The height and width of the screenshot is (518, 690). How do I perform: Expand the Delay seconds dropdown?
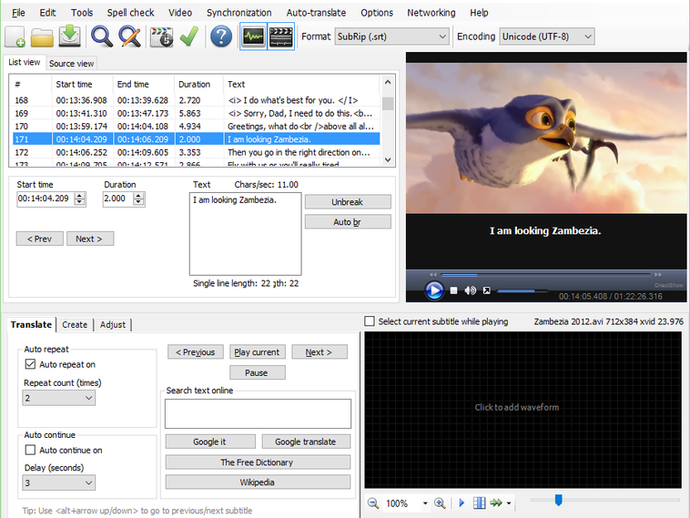59,483
